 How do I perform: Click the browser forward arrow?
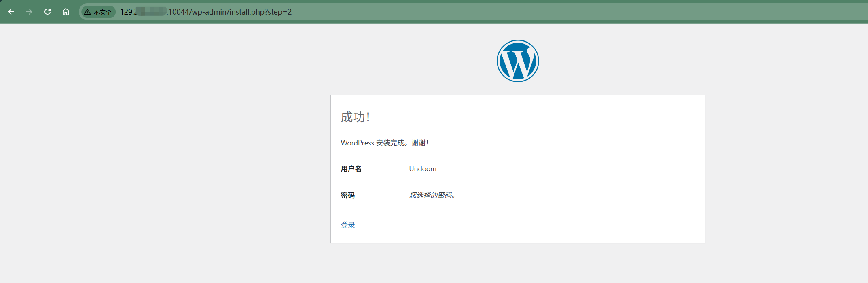(29, 12)
